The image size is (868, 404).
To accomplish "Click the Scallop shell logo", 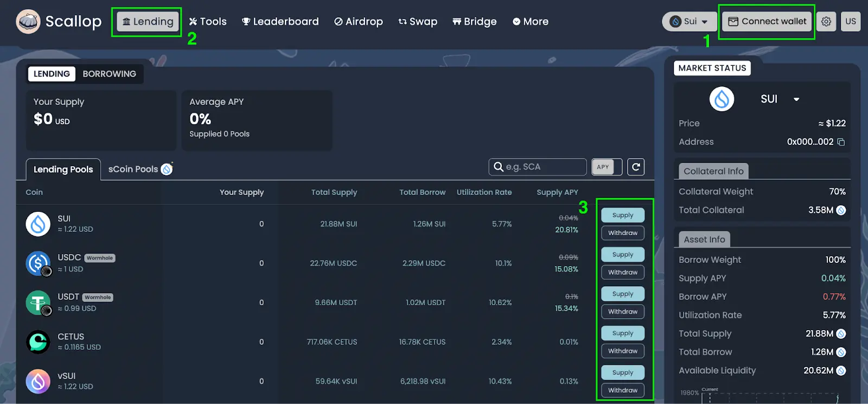I will [x=28, y=22].
